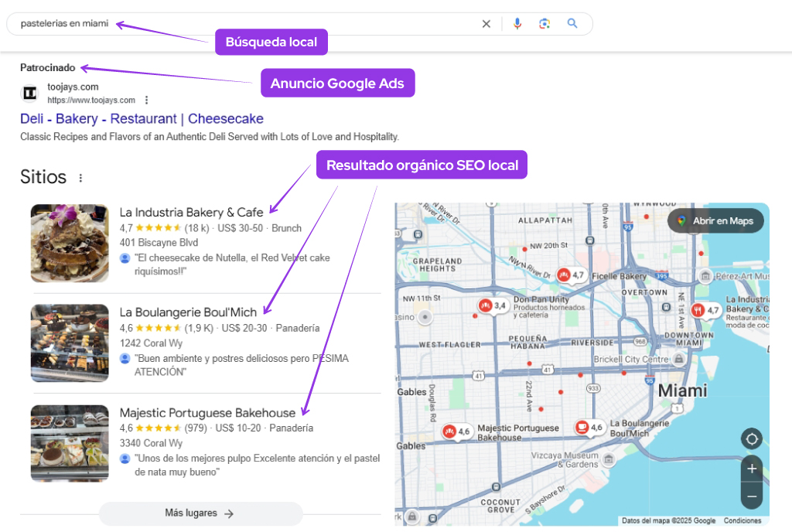Click the toojays.com site favicon

click(30, 94)
